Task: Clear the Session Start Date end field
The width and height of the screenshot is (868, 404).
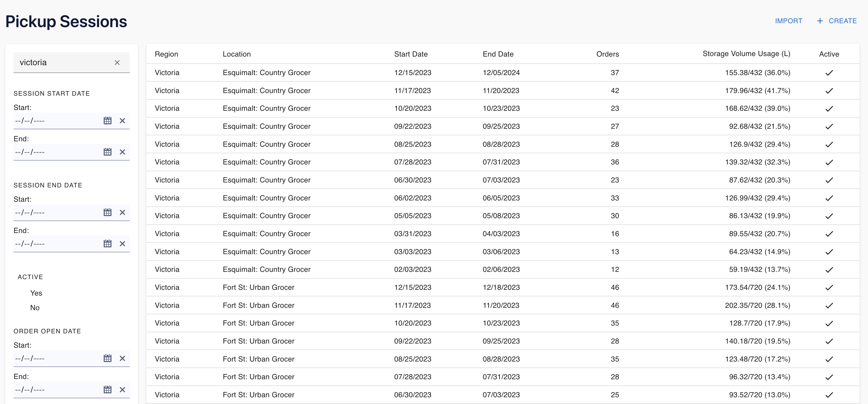Action: tap(122, 152)
